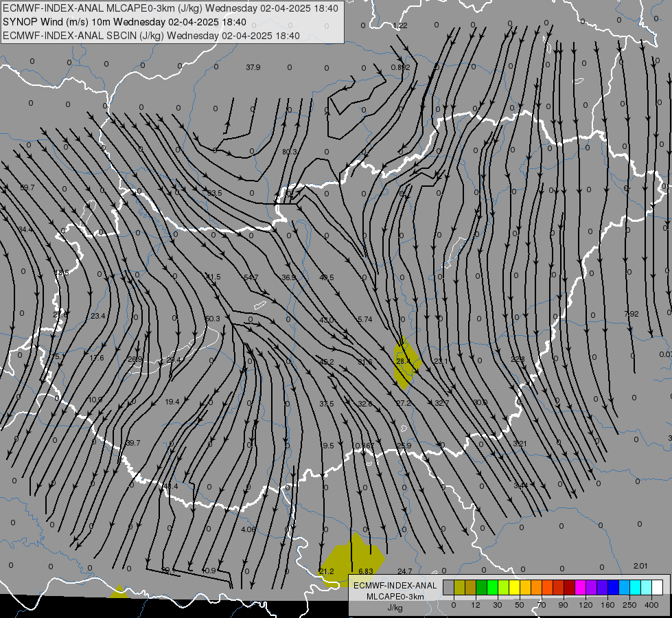Select the purple swatch above 120
Image resolution: width=672 pixels, height=618 pixels.
[x=592, y=588]
